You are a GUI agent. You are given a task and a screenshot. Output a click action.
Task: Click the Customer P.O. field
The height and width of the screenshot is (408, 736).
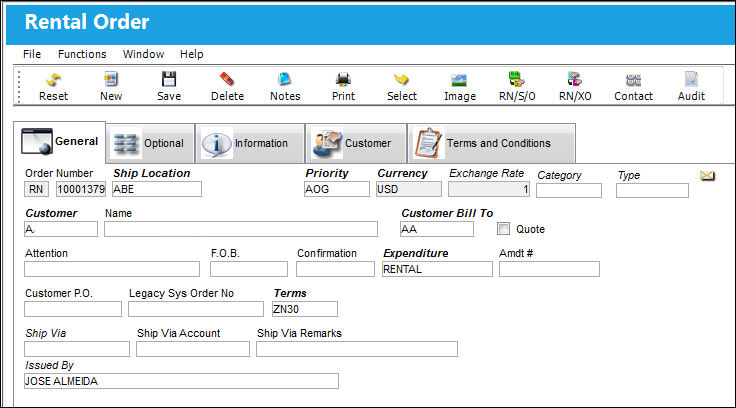73,309
